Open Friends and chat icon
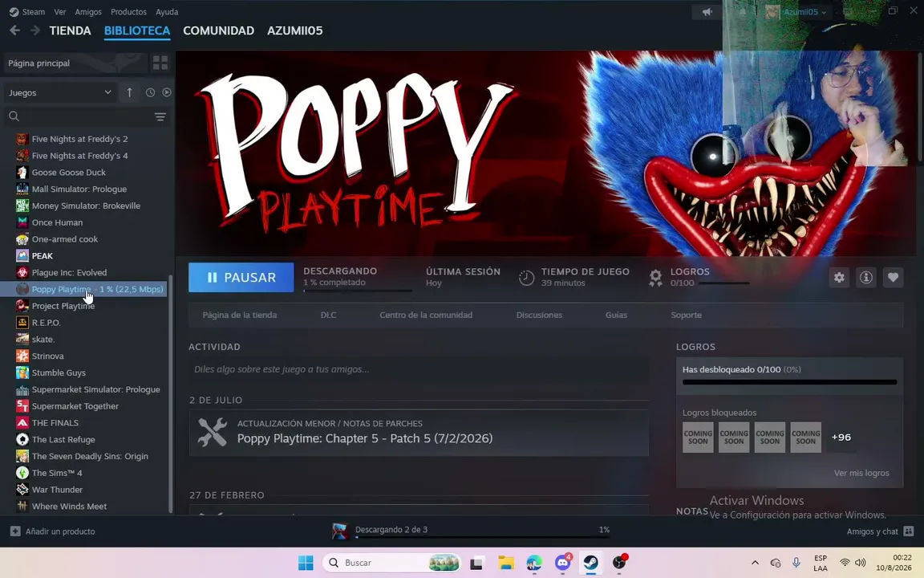The image size is (924, 578). 908,531
